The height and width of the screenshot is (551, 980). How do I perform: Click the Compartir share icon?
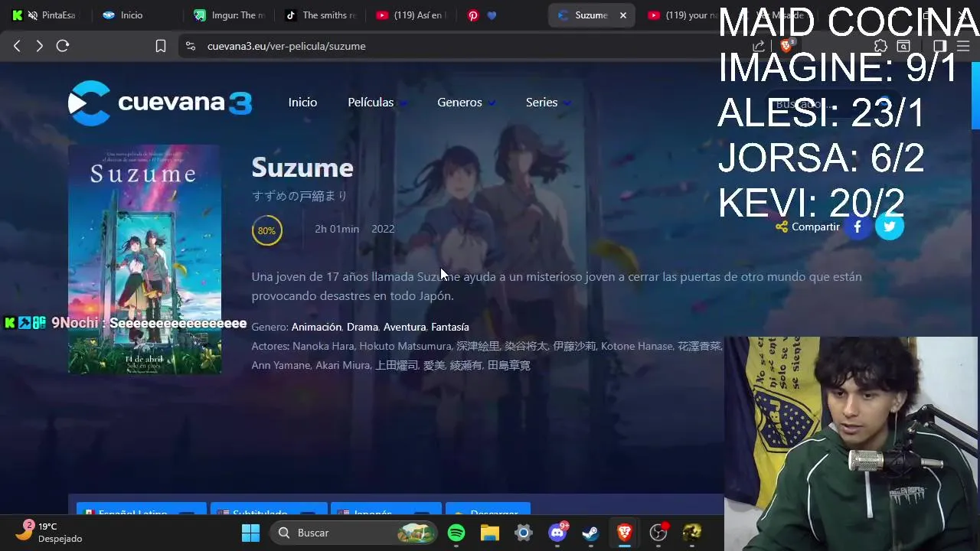tap(782, 227)
